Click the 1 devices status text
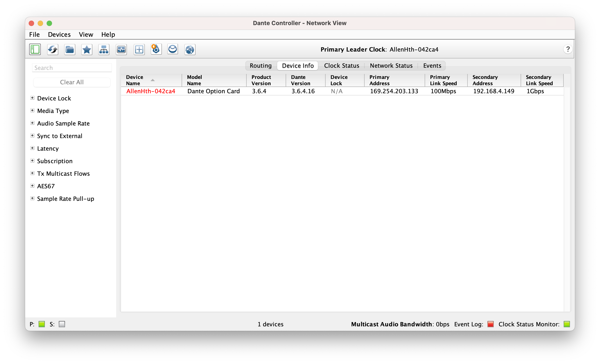The width and height of the screenshot is (600, 364). click(x=270, y=324)
